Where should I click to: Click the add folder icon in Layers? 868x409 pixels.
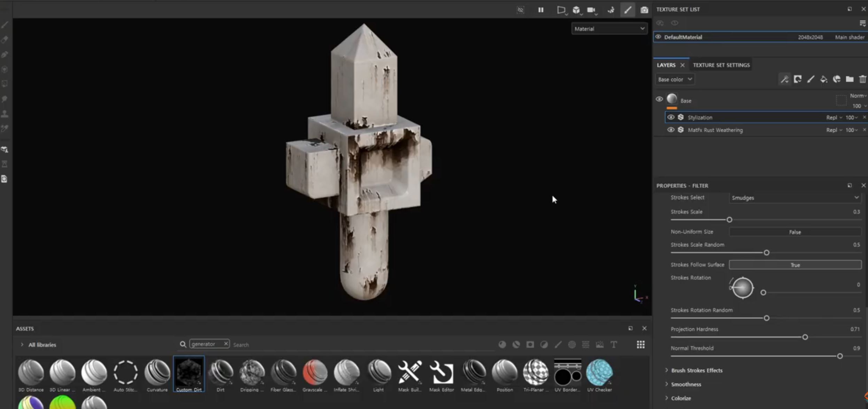tap(850, 79)
